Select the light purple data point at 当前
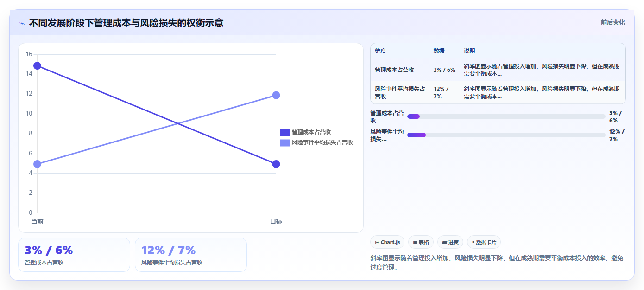This screenshot has width=644, height=290. 38,164
